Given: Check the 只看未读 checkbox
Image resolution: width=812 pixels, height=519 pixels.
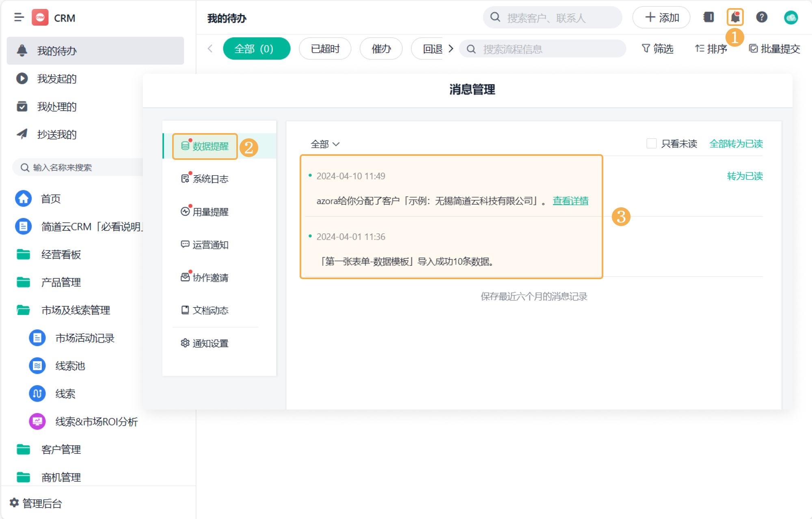Looking at the screenshot, I should (651, 143).
